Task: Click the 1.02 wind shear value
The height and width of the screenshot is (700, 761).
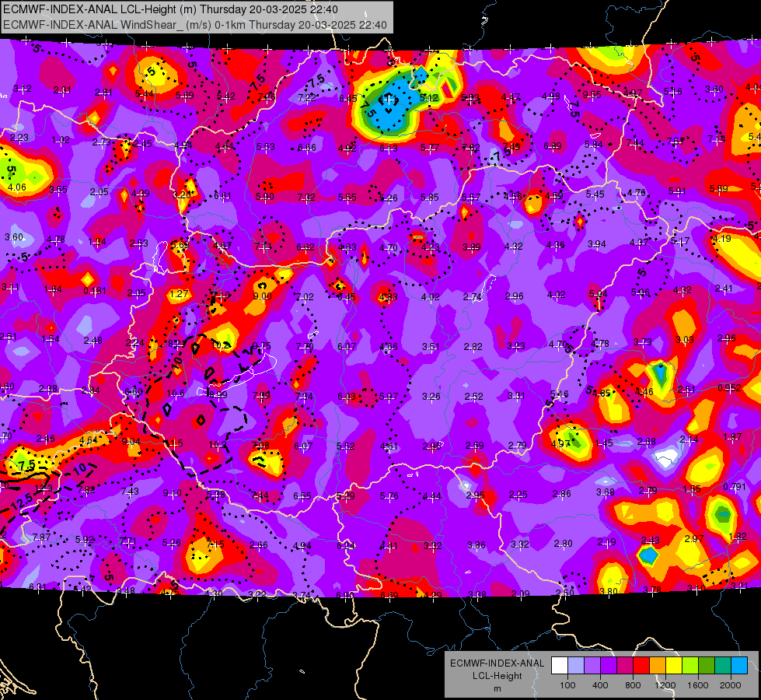Action: point(61,140)
